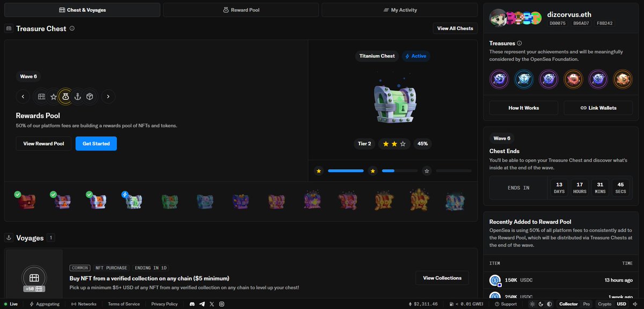This screenshot has height=309, width=644.
Task: Select Collector mode in footer
Action: tap(568, 304)
